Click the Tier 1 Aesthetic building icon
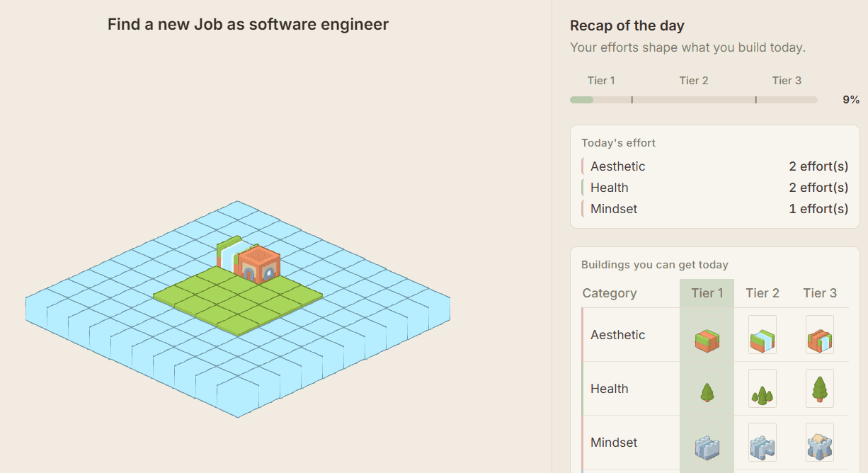The width and height of the screenshot is (868, 473). (707, 341)
